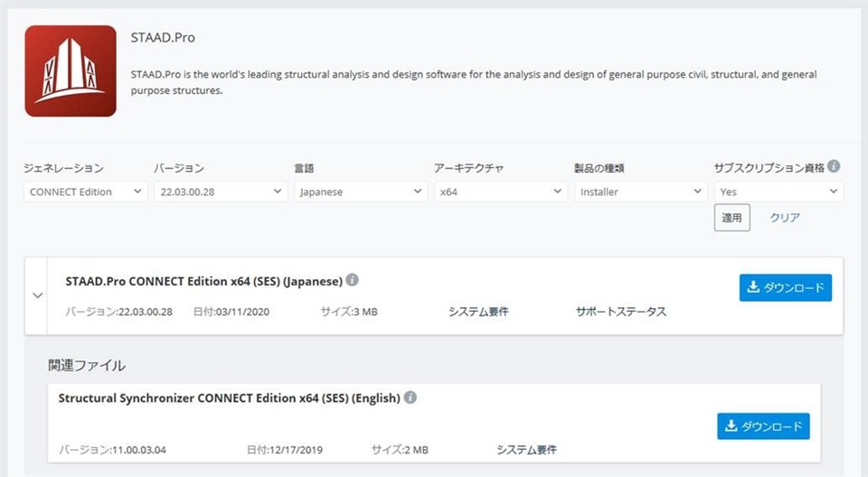868x477 pixels.
Task: Open システム要件 link for STAAD.Pro
Action: [478, 312]
